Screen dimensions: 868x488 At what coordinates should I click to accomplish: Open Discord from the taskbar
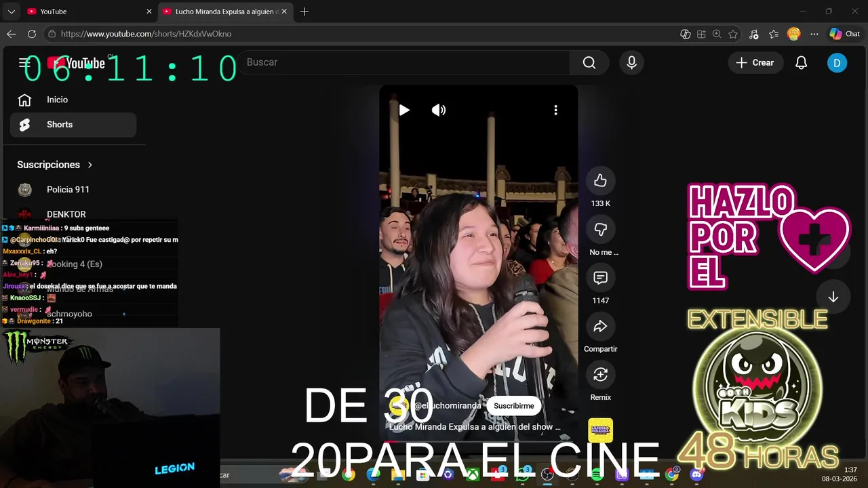coord(696,474)
